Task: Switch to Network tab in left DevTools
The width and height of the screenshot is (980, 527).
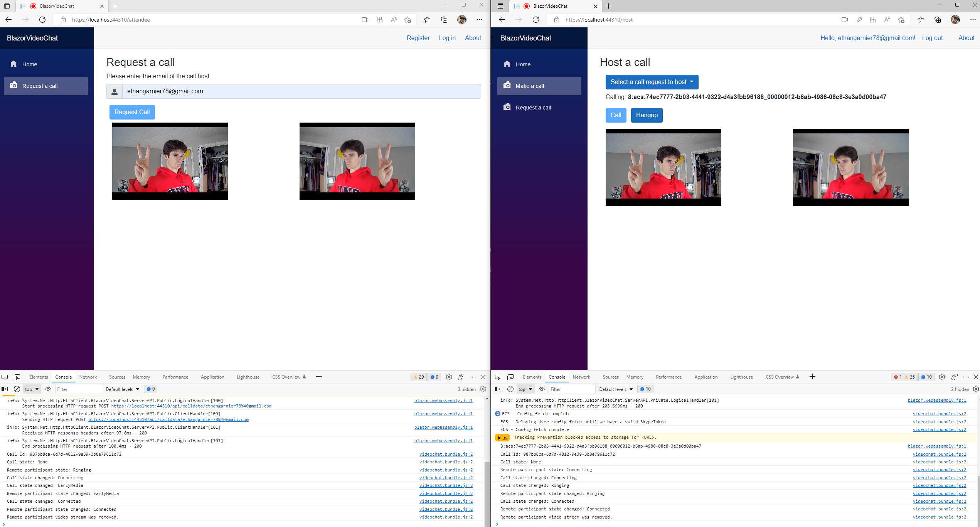Action: tap(88, 377)
